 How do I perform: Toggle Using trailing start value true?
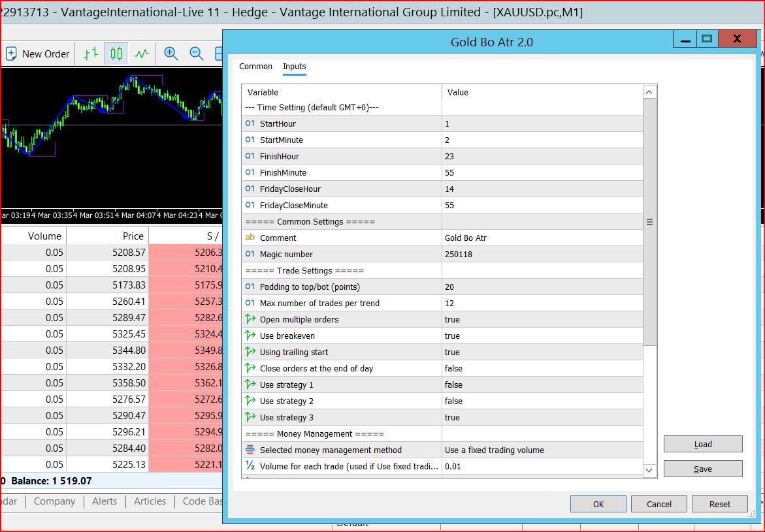(x=542, y=352)
